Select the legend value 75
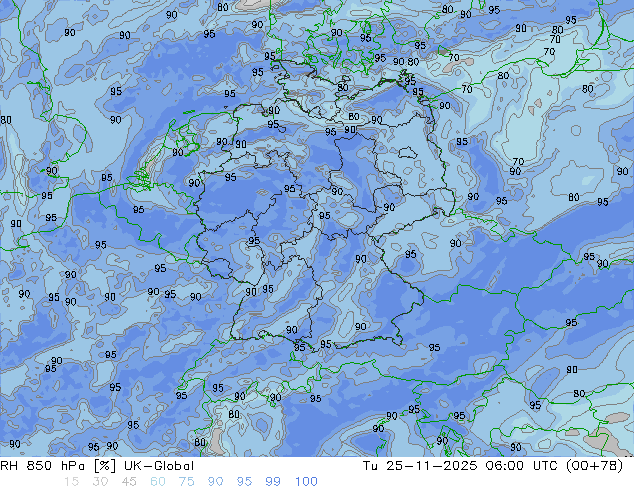 click(x=186, y=482)
